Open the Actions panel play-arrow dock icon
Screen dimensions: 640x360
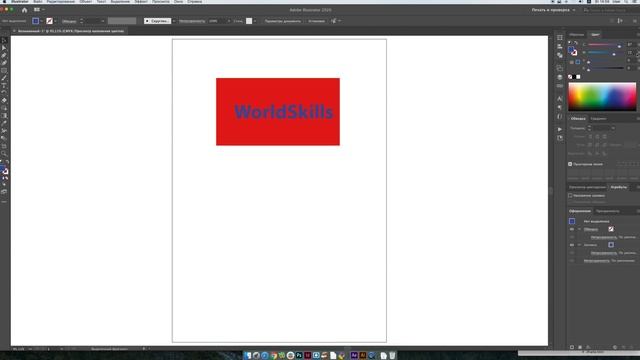point(560,129)
